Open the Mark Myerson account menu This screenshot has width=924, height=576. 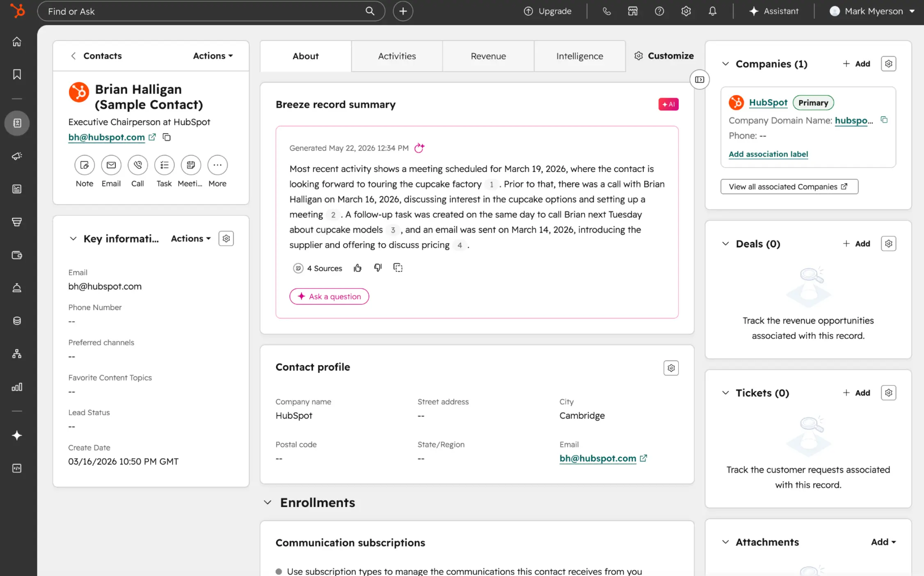coord(872,11)
